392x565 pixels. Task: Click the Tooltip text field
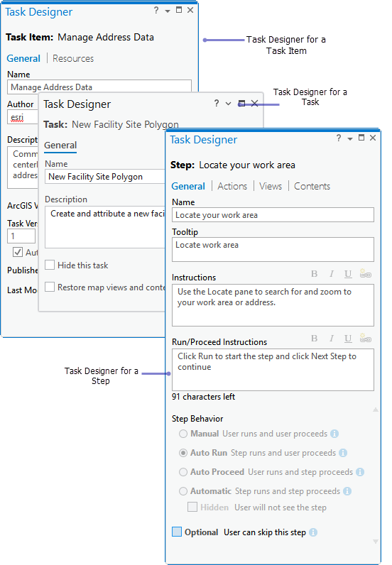tap(273, 249)
